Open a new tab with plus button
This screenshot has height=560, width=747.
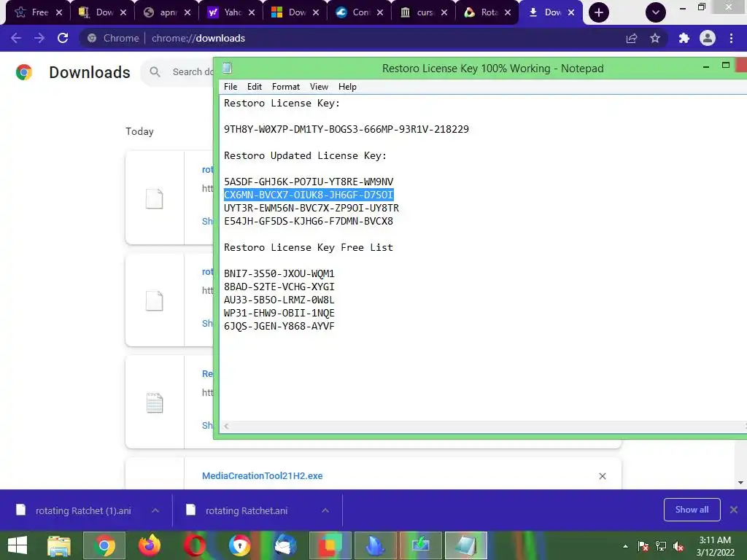coord(599,12)
